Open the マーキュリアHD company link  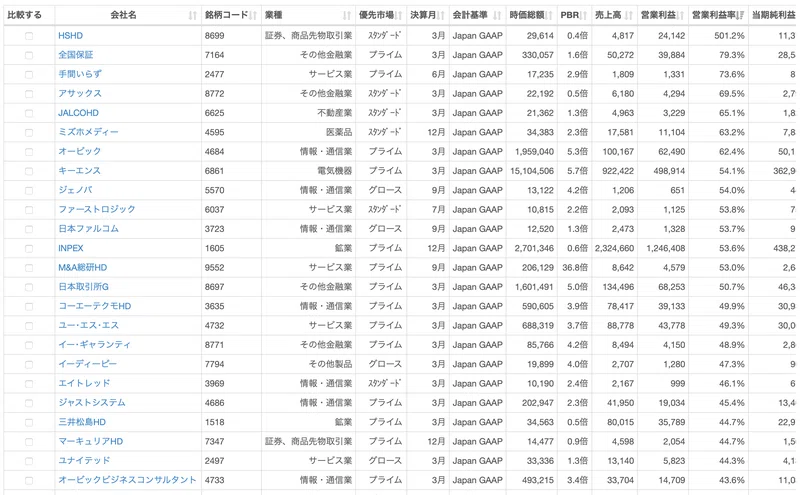pos(91,441)
